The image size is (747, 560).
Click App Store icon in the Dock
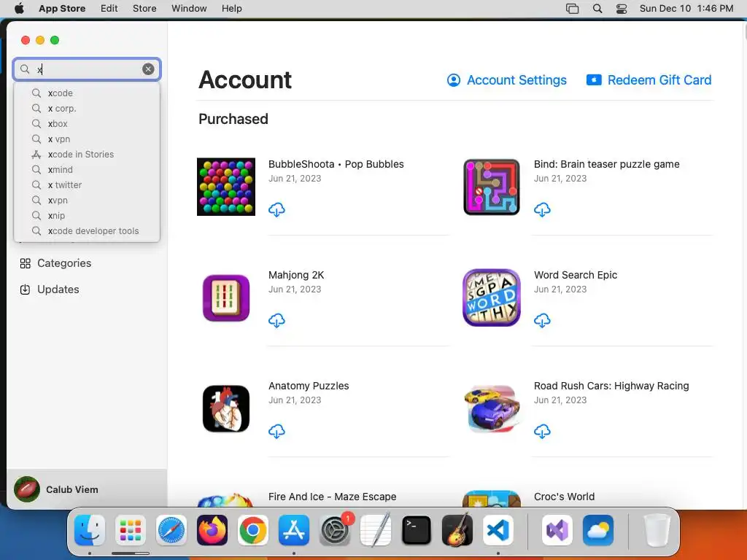point(294,529)
